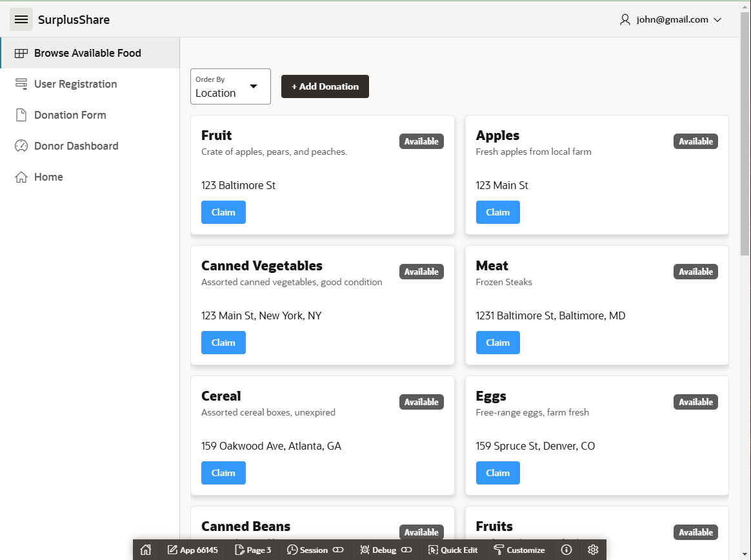Screen dimensions: 751x560
Task: Click the Page 3 document edit icon
Action: (239, 550)
